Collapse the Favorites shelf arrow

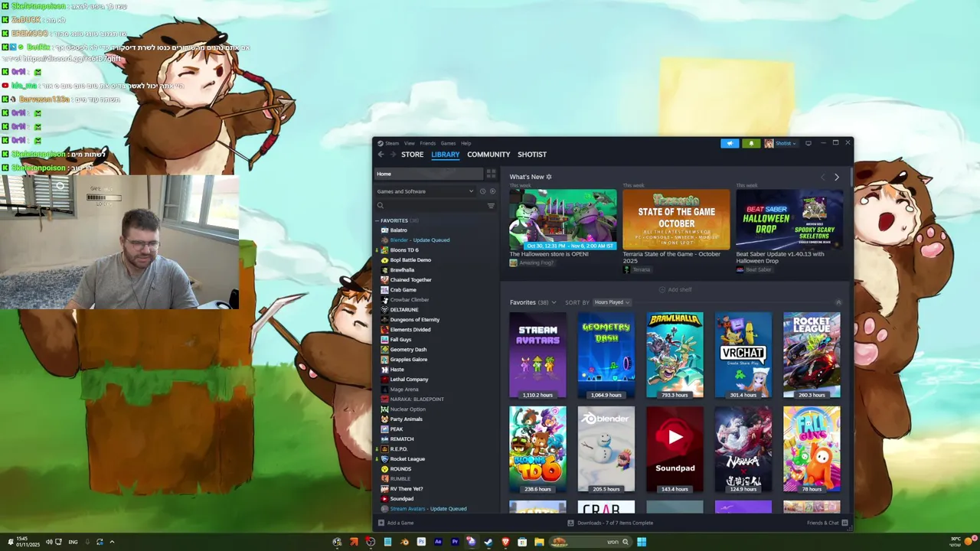coord(838,302)
